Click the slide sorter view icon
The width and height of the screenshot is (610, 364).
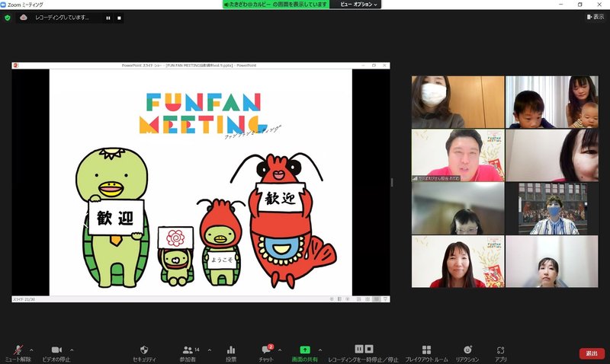[x=368, y=299]
